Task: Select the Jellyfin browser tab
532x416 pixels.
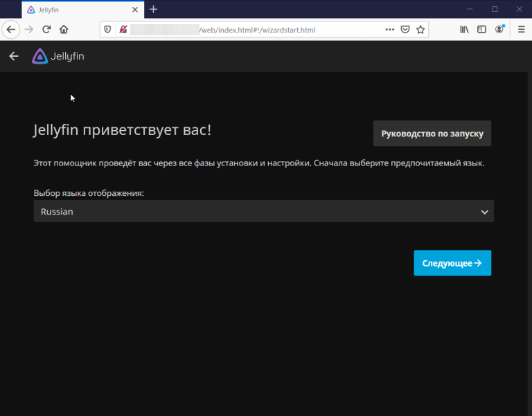Action: [76, 9]
